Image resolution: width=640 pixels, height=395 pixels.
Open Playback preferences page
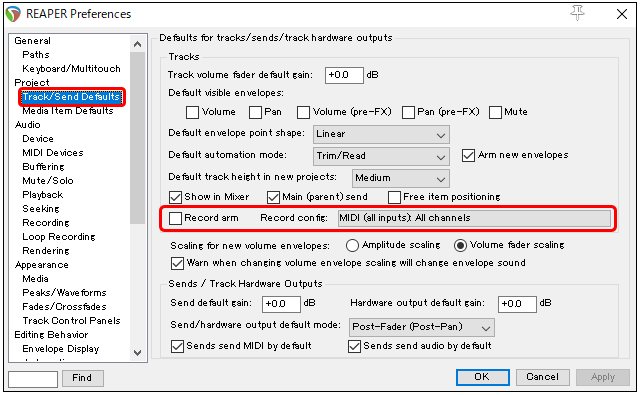tap(43, 195)
